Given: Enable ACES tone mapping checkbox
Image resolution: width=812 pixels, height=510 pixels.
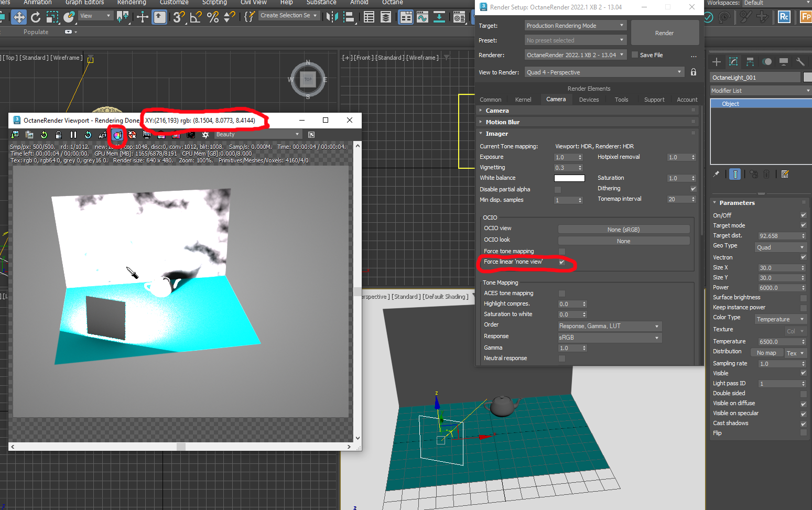Looking at the screenshot, I should (562, 294).
